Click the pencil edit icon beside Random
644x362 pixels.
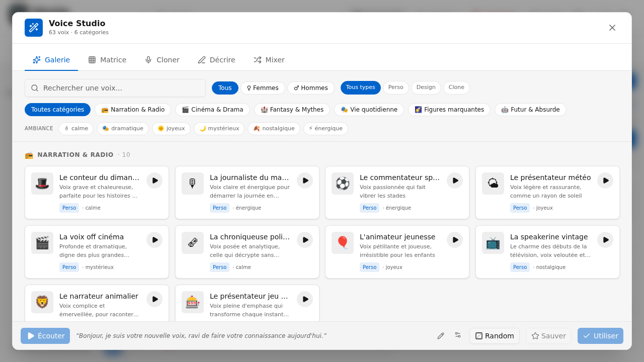[x=441, y=336]
